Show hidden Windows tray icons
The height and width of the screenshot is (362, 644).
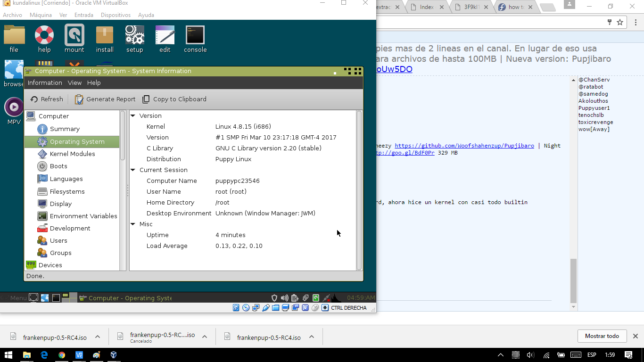501,355
